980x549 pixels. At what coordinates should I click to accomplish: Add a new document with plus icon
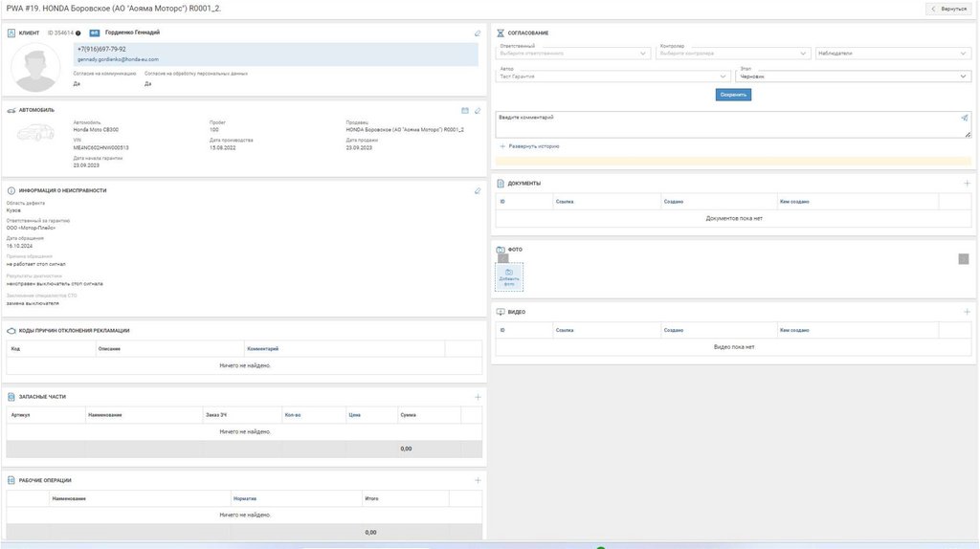(x=967, y=183)
